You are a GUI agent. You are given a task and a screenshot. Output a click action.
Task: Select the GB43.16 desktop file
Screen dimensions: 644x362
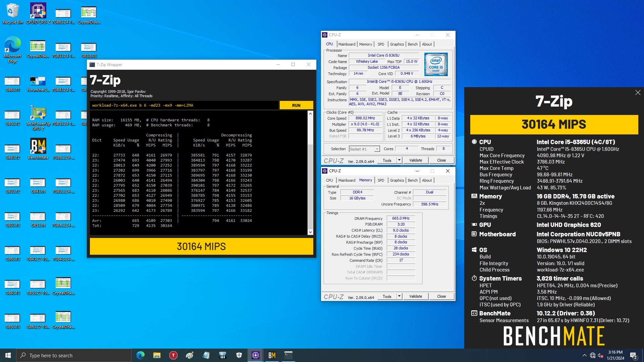(38, 185)
